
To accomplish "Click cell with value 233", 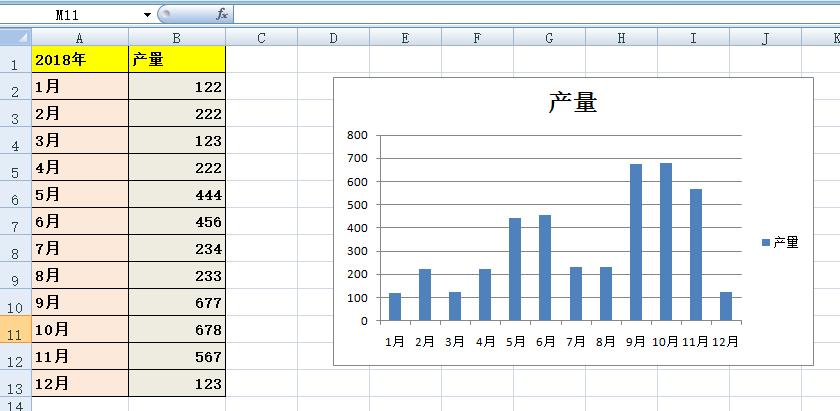I will pos(177,275).
